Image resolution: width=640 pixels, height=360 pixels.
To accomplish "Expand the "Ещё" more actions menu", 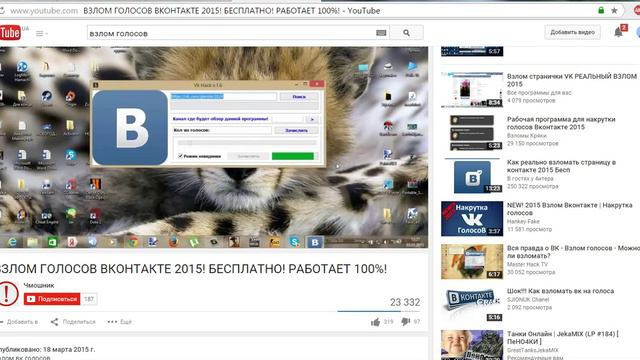I will 120,322.
